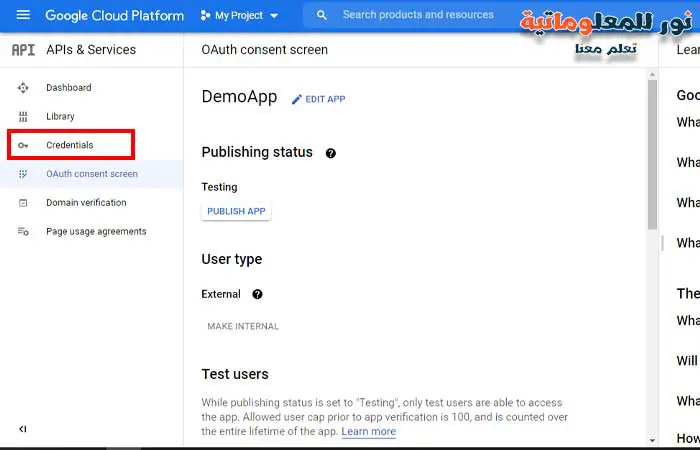This screenshot has height=450, width=700.
Task: Click the Google Cloud Platform logo text
Action: pos(114,16)
